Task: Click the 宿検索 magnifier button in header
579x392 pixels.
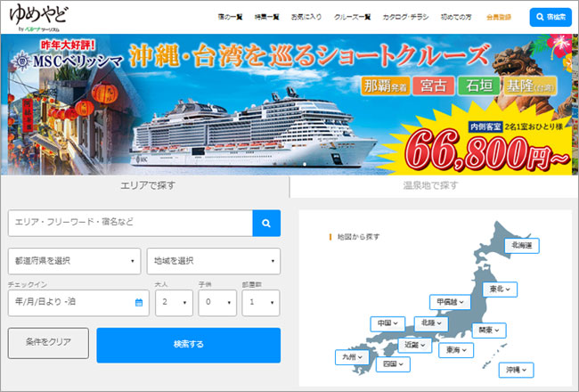Action: pyautogui.click(x=550, y=17)
